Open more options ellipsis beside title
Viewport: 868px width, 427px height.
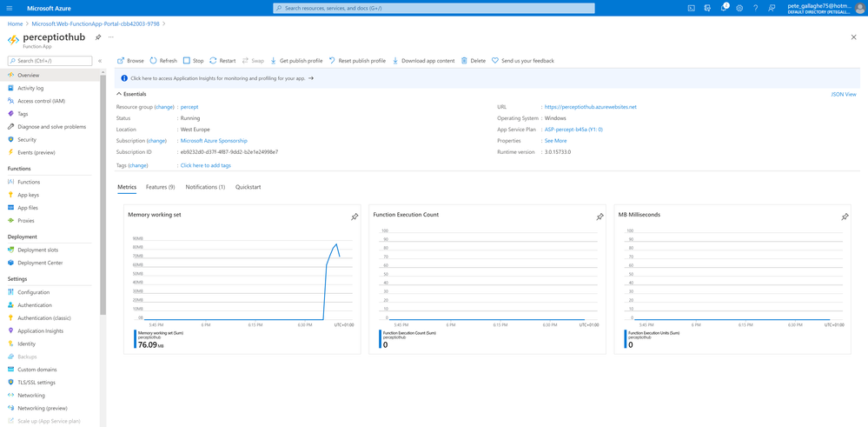pyautogui.click(x=110, y=37)
